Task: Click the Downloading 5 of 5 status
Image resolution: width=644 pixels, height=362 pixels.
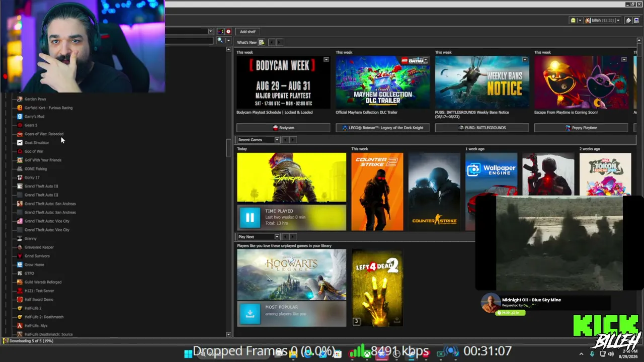Action: pos(31,341)
